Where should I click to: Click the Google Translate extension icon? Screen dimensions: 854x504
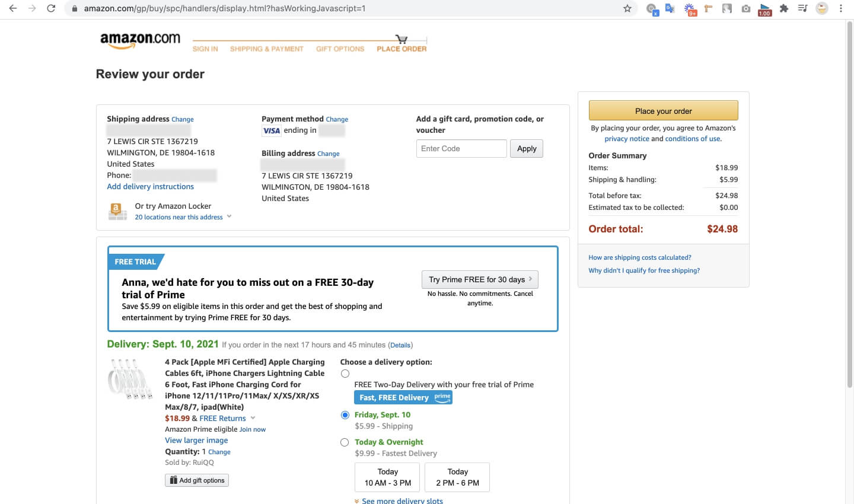click(x=670, y=8)
